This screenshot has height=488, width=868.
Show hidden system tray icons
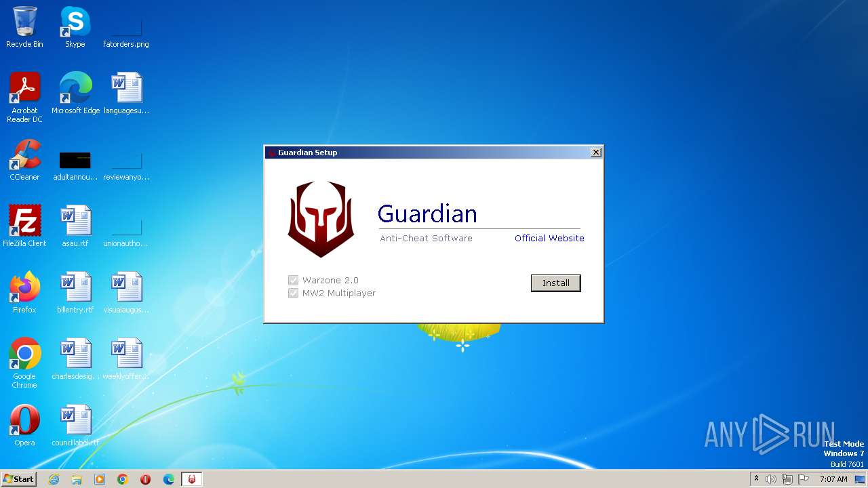point(756,479)
